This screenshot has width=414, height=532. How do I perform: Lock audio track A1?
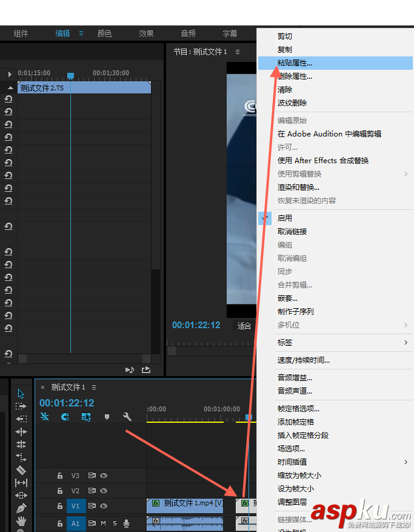click(60, 524)
